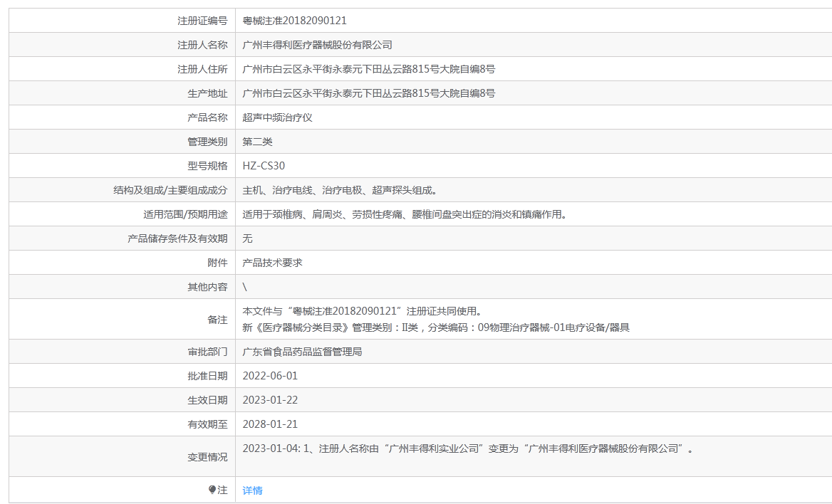
Task: Click the 产品储存条件及有效期 label
Action: coord(177,238)
